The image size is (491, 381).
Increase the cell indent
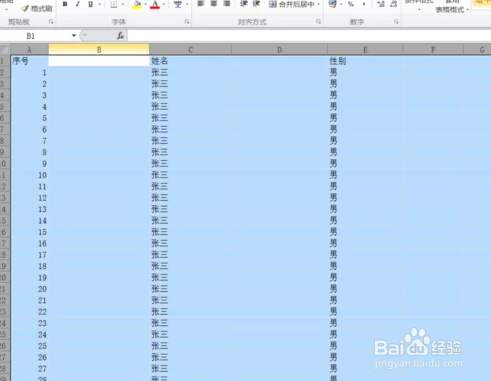(256, 4)
